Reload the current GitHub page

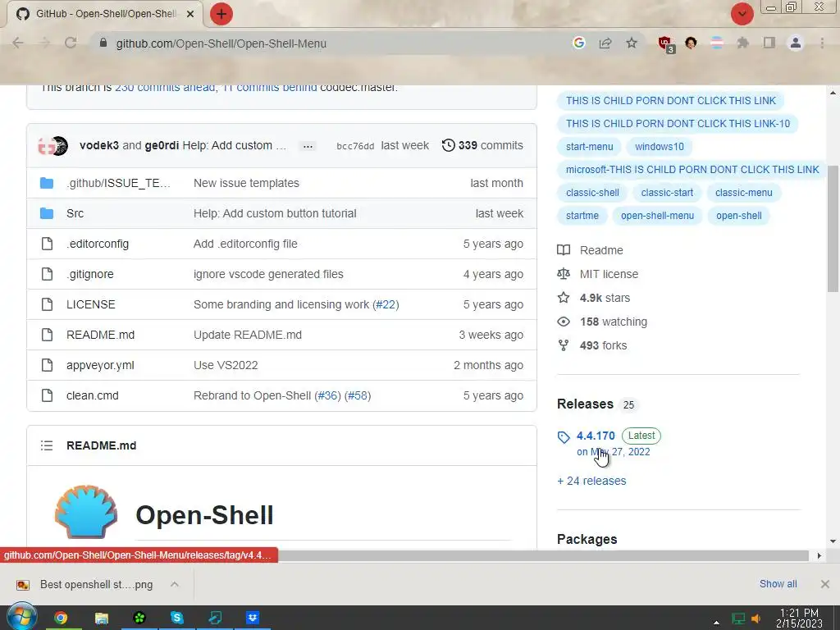(x=71, y=43)
